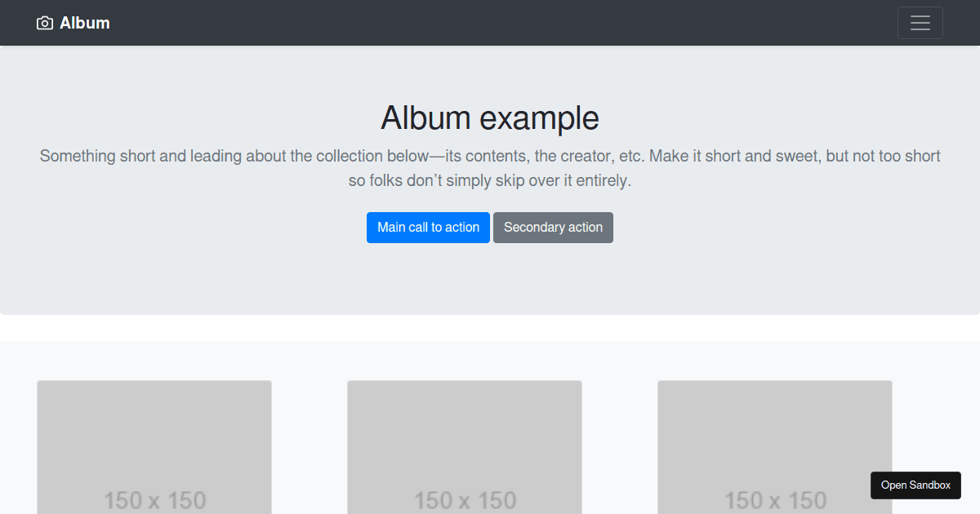Click the gap between middle and last cards

click(x=620, y=447)
